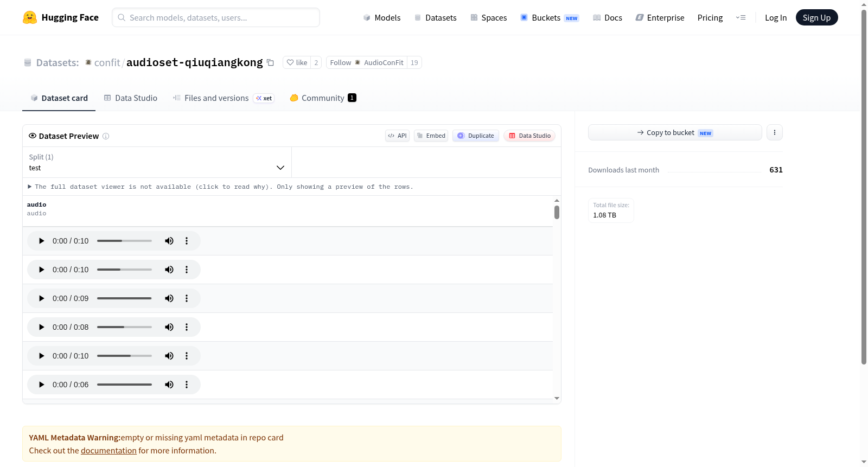Open the Pricing page

pyautogui.click(x=710, y=17)
